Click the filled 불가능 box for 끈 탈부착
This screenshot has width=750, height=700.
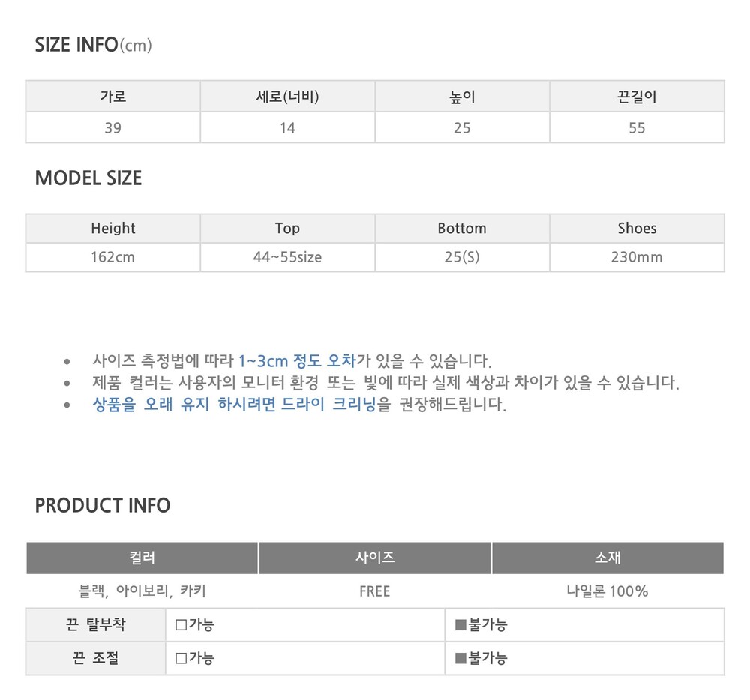point(460,625)
